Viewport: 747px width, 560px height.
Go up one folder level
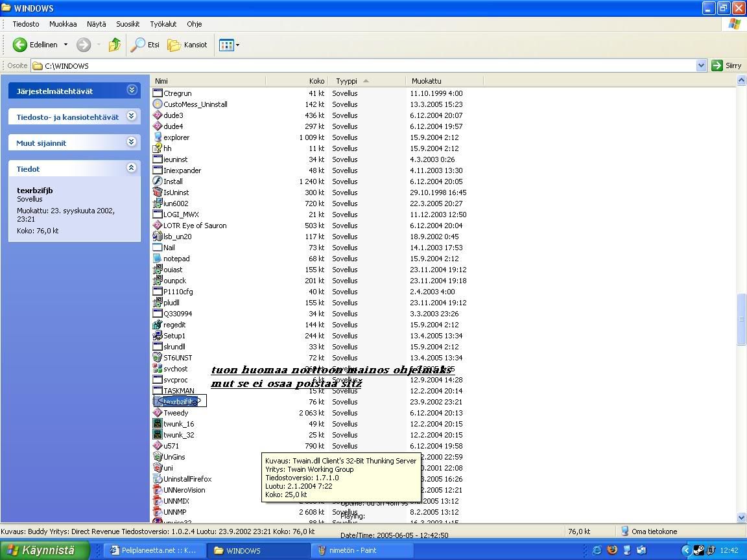coord(115,45)
